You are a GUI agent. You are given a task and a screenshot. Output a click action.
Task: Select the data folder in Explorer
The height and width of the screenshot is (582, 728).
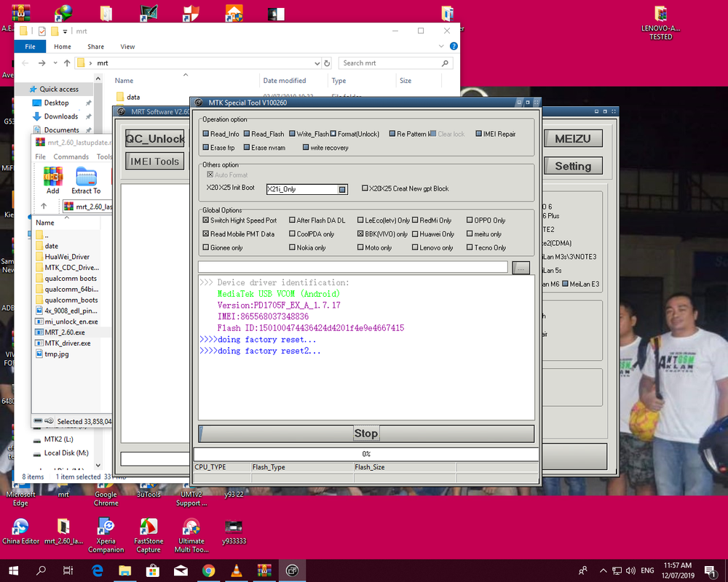pos(133,97)
